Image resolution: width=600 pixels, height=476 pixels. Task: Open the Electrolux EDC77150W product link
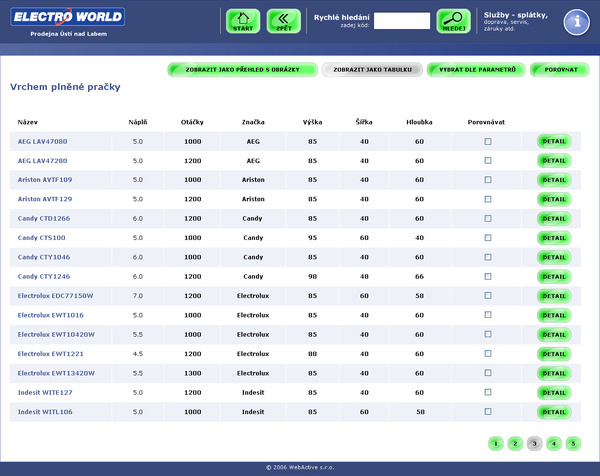(55, 296)
